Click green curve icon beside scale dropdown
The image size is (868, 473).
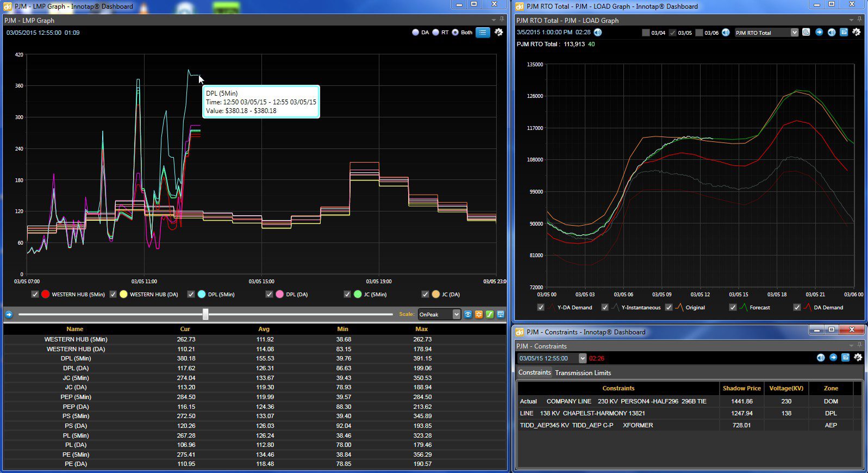click(490, 314)
